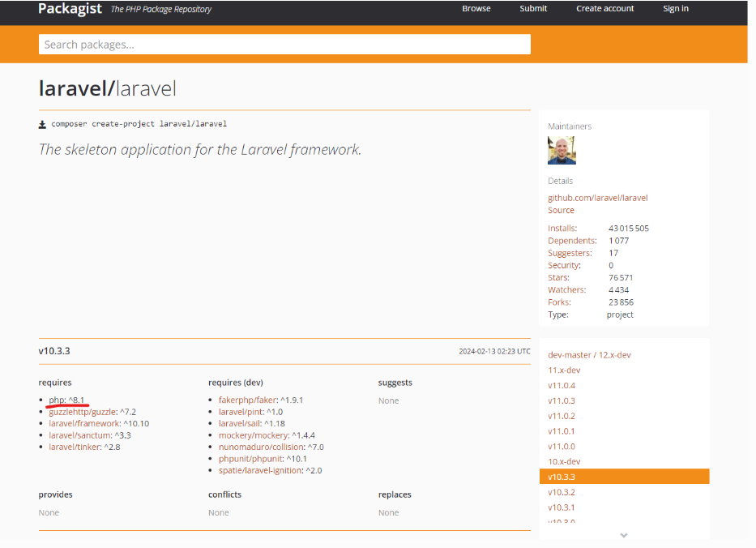Image resolution: width=756 pixels, height=548 pixels.
Task: Click the Watchers count 4 434
Action: point(618,290)
